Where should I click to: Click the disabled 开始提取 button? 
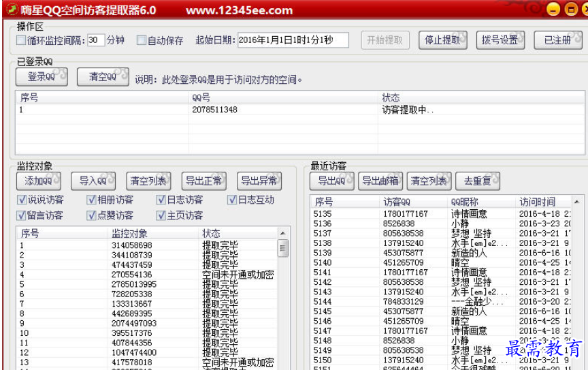(385, 40)
